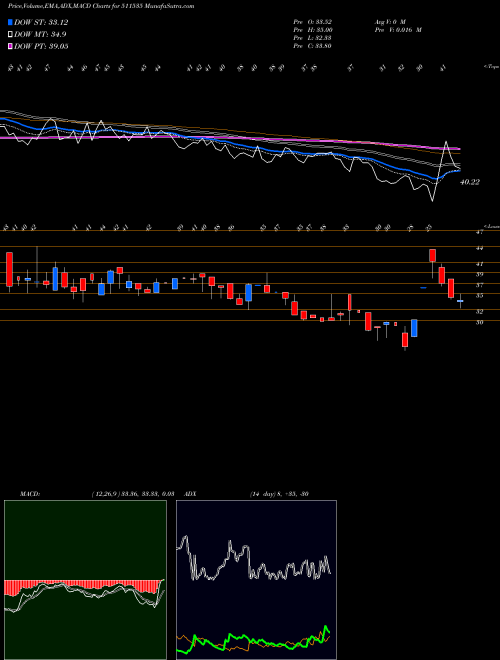500x660 pixels.
Task: Select the 'Pre H: 33.90' value
Action: [312, 30]
